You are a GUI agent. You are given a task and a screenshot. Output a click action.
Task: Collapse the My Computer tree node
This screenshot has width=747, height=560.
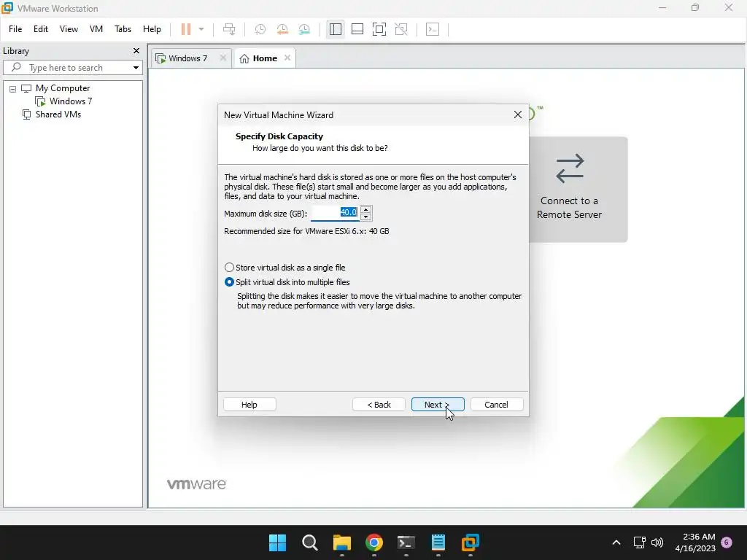13,88
